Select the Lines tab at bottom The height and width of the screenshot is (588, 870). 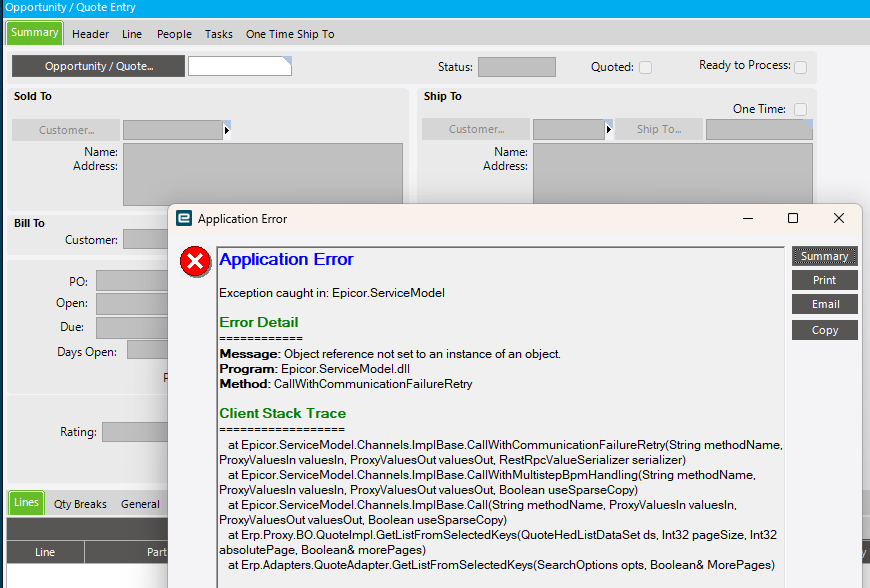[26, 503]
